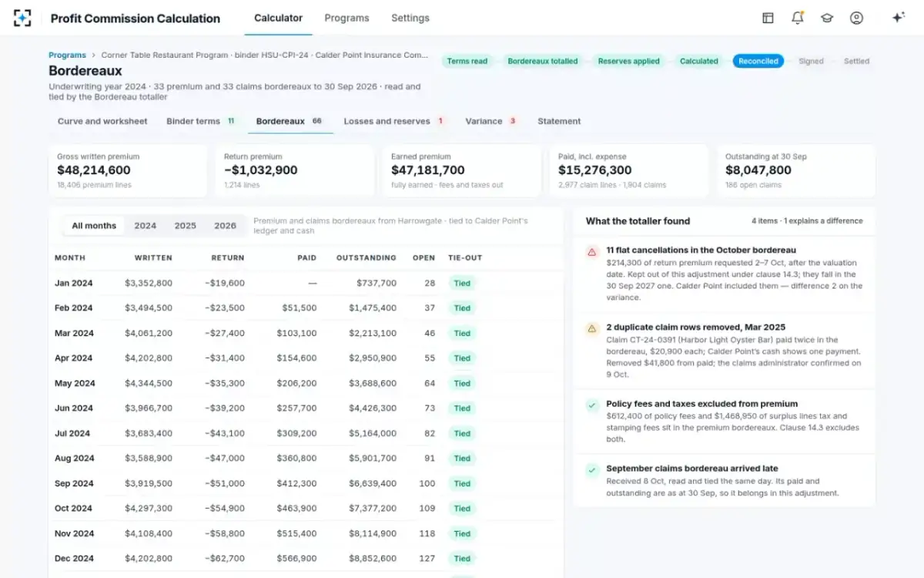
Task: Select the Calculated stage
Action: tap(699, 61)
